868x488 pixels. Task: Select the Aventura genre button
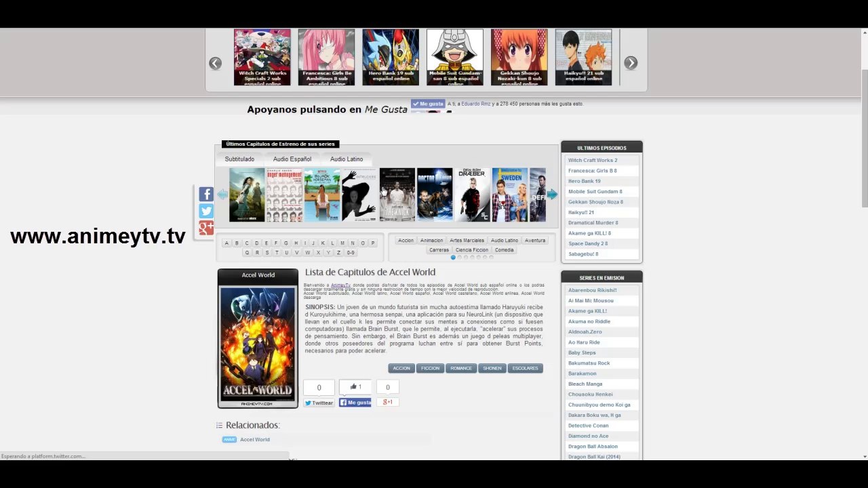point(535,240)
